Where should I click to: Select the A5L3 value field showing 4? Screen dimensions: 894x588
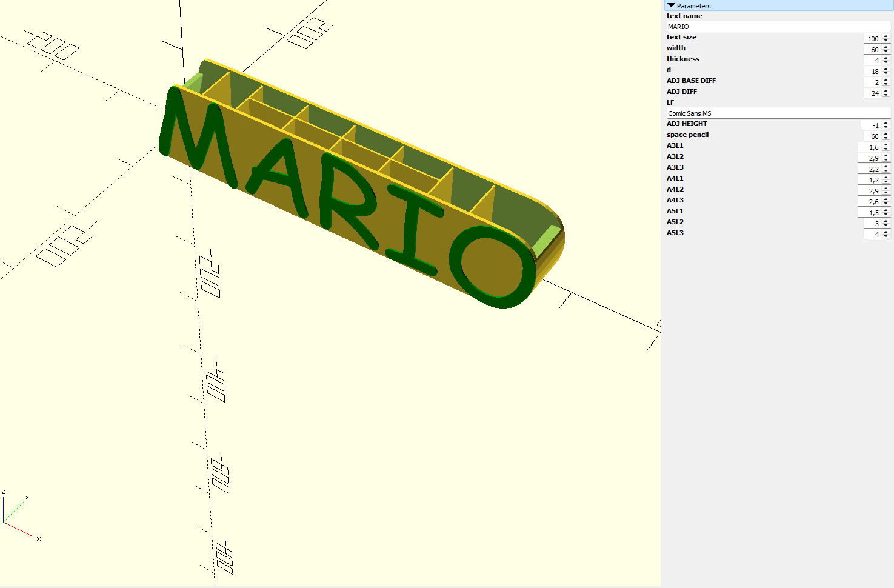873,235
